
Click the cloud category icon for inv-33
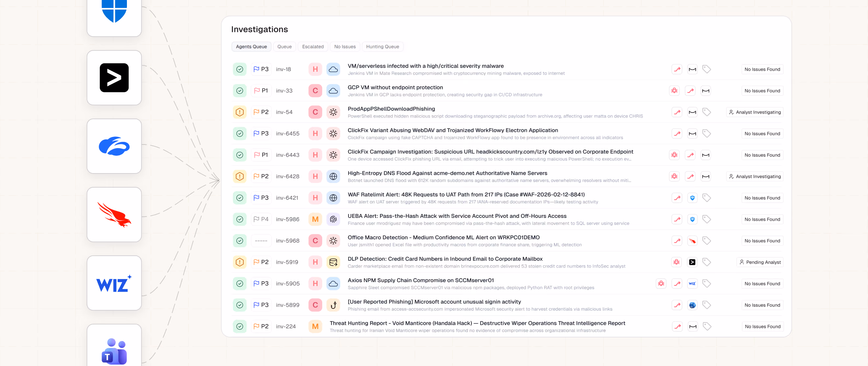click(333, 91)
